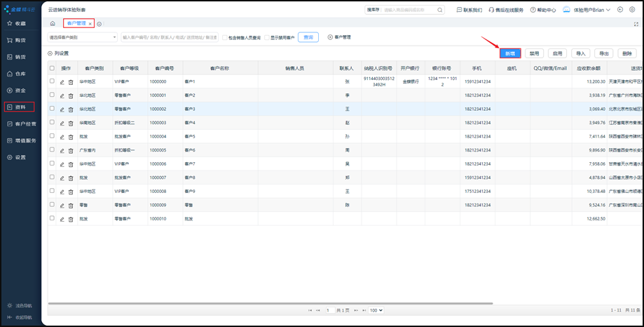Click trash delete icon for 客户3 row
The height and width of the screenshot is (327, 644).
[71, 109]
